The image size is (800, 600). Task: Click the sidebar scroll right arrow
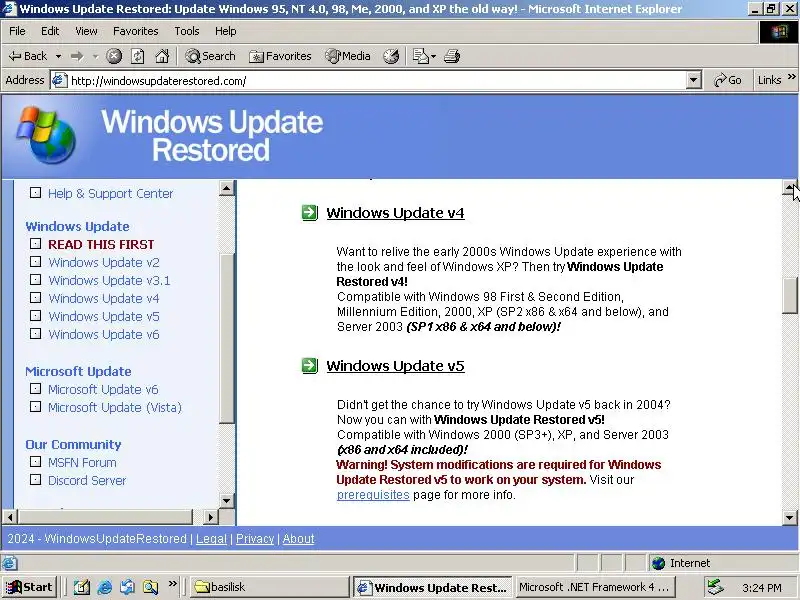[211, 517]
